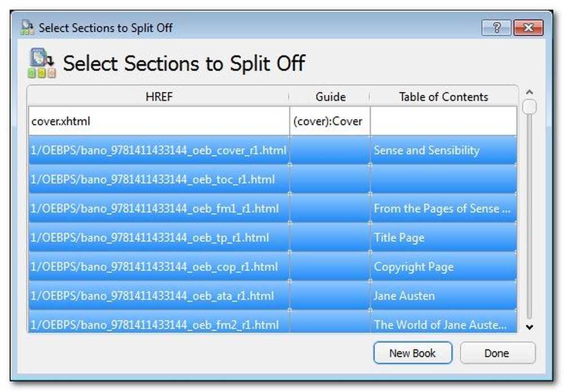Select the oeb_toc_r1.html row

coord(272,179)
